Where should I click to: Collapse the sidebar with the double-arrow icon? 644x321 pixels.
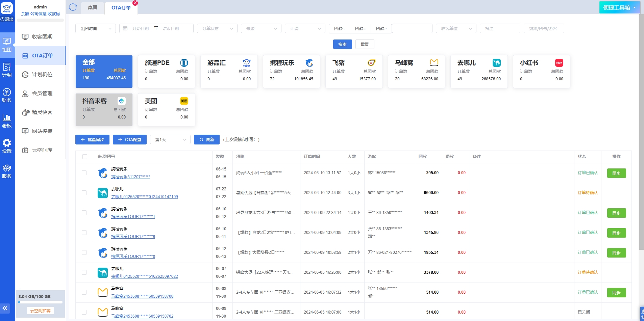[5, 308]
